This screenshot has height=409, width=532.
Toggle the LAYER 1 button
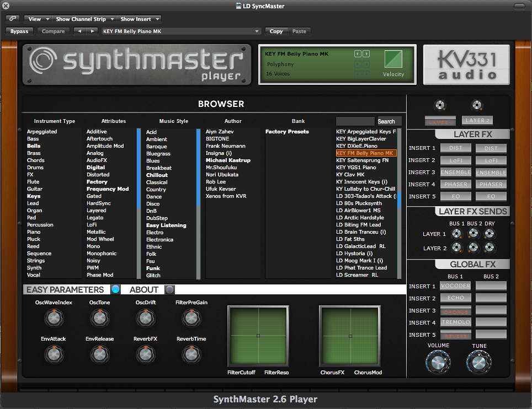(440, 121)
